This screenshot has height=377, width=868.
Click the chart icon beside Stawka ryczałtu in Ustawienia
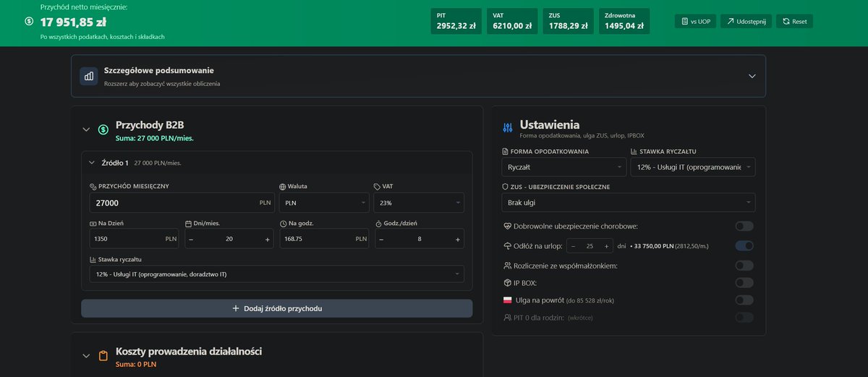pos(634,152)
